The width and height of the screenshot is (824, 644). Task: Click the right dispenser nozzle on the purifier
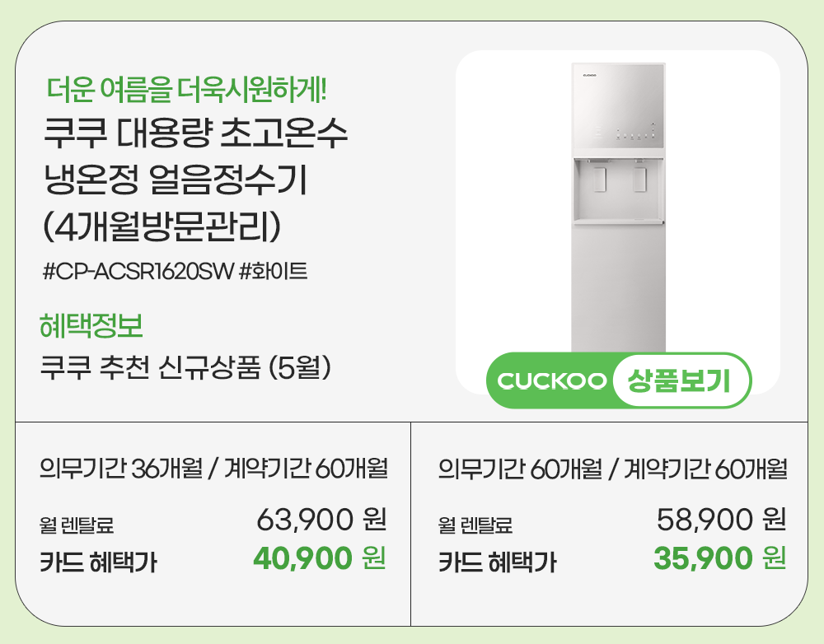639,177
